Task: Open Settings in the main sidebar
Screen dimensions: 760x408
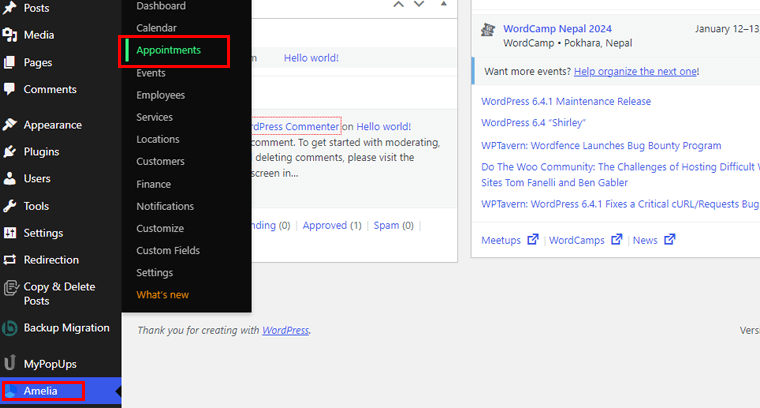Action: click(x=43, y=233)
